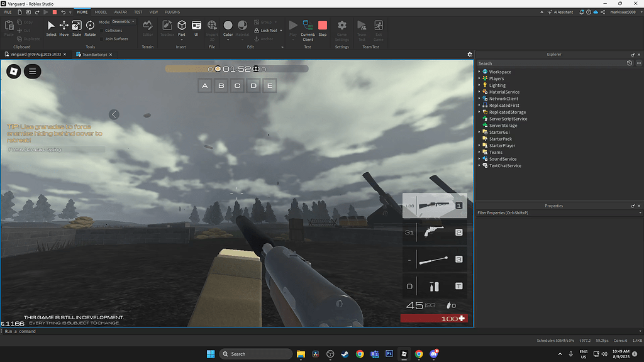
Task: Open notifications bell icon
Action: (x=582, y=12)
